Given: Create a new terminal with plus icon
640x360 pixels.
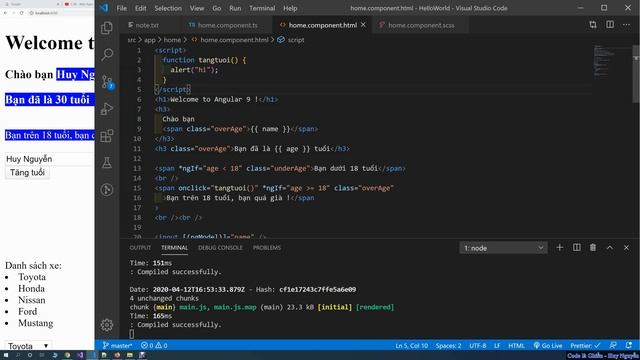Looking at the screenshot, I should pos(560,248).
